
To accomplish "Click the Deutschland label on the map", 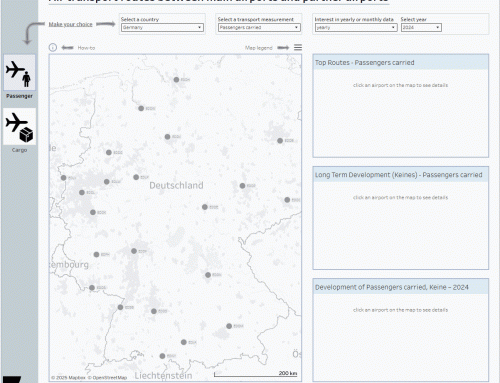I will 176,186.
